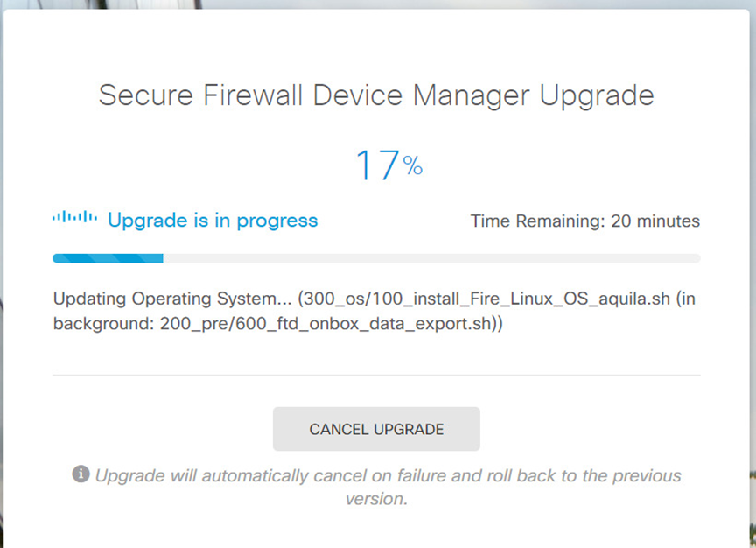
Task: Click the percent symbol next to 17
Action: (413, 165)
